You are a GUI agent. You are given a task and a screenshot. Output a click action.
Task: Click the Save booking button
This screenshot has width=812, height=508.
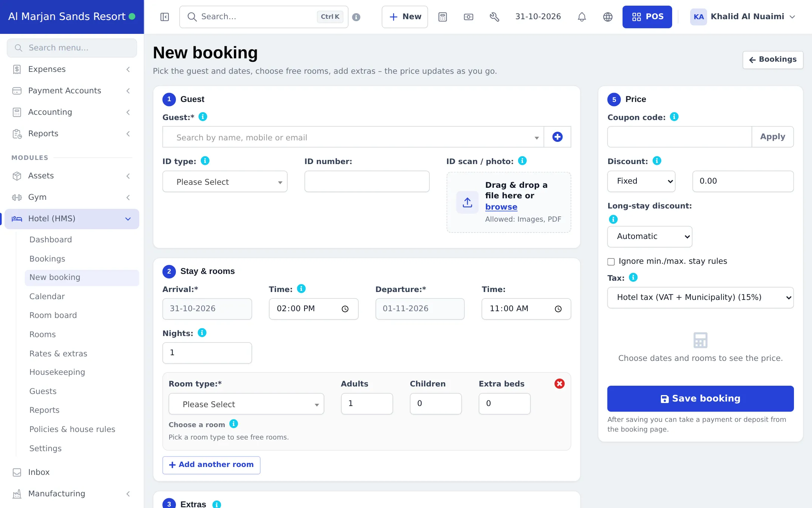(x=700, y=398)
